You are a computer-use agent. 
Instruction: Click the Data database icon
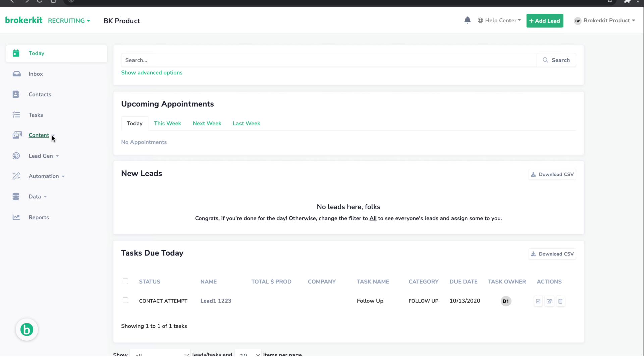click(x=16, y=196)
